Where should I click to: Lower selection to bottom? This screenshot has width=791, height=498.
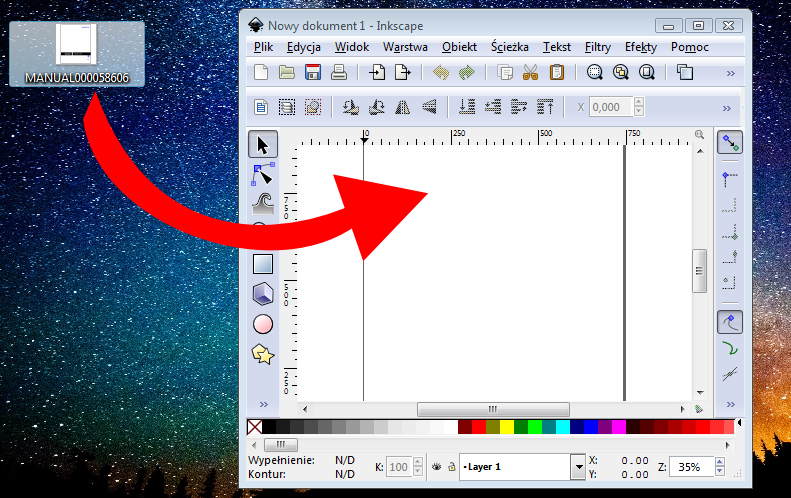point(467,107)
